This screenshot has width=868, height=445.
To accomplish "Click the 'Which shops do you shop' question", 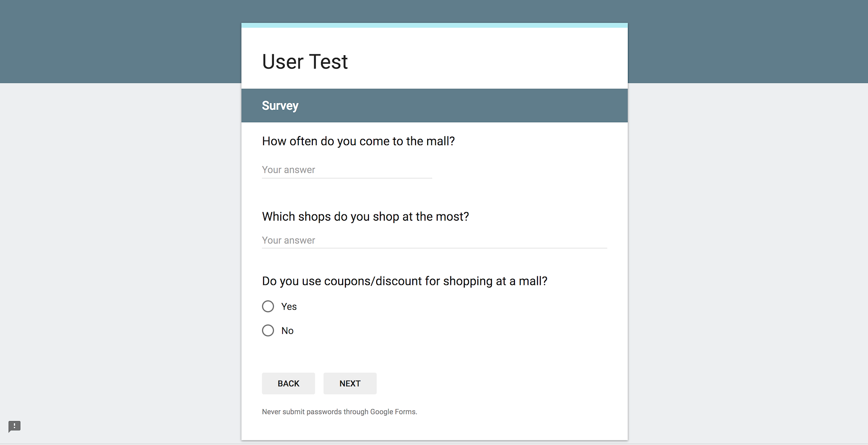I will pyautogui.click(x=365, y=217).
